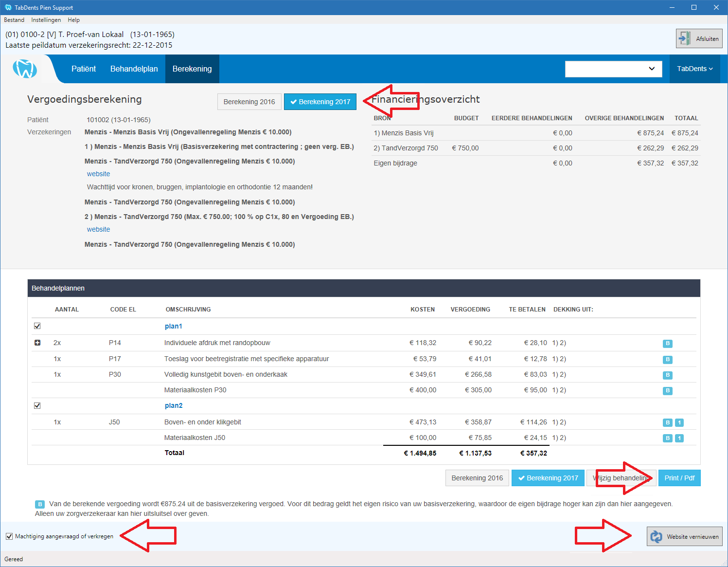Uncheck the plan2 checkbox
728x567 pixels.
(37, 405)
